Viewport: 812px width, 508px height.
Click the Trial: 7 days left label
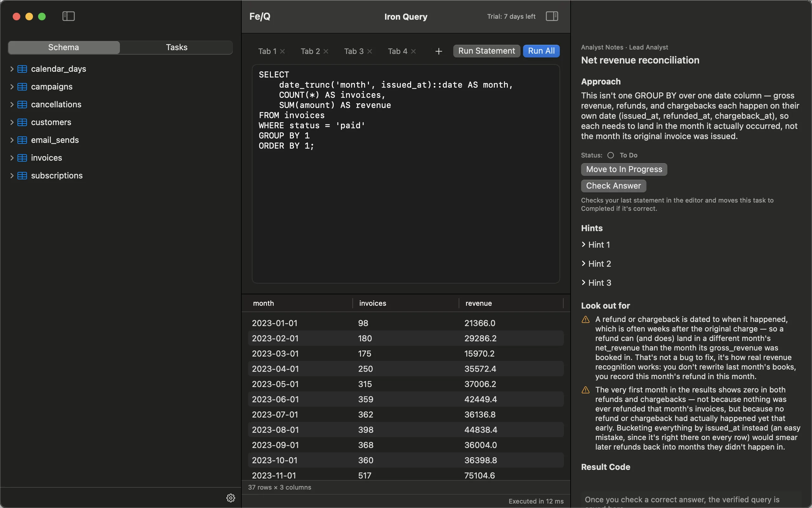click(x=511, y=17)
